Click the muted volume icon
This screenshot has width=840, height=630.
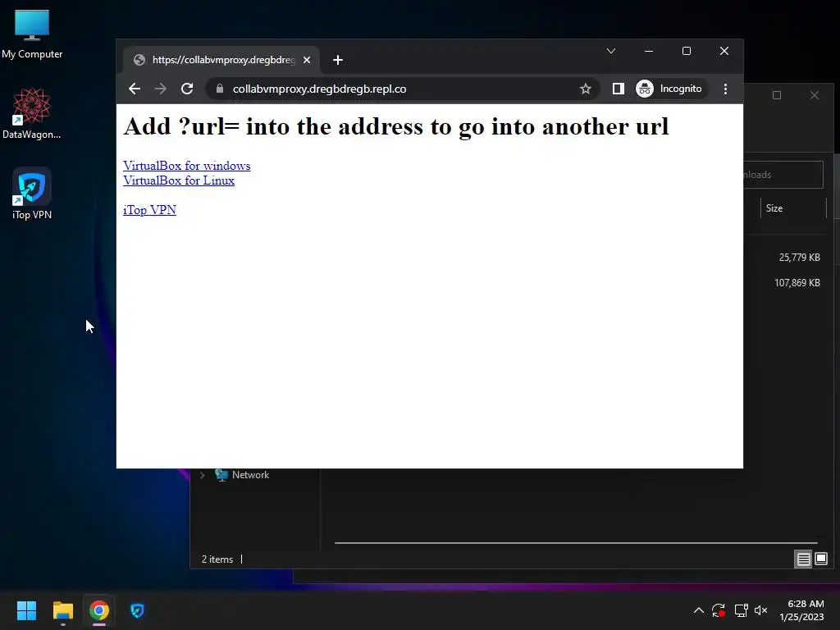click(760, 610)
